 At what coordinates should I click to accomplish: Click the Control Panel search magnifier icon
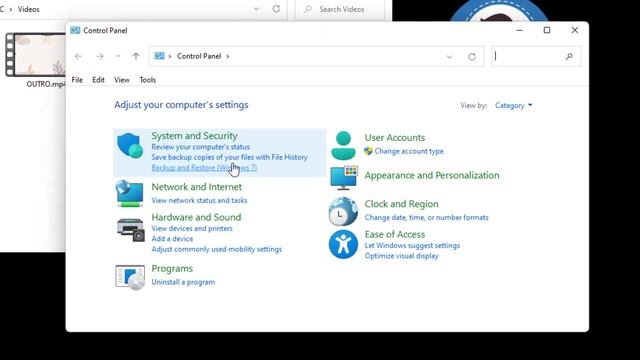click(569, 56)
